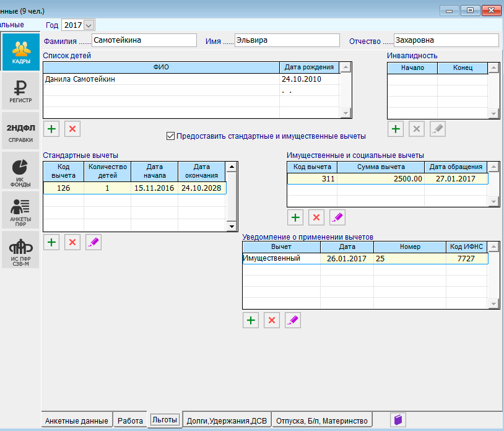Image resolution: width=504 pixels, height=431 pixels.
Task: Open the ИС ПФР СЗВ-М sidebar section
Action: point(20,250)
